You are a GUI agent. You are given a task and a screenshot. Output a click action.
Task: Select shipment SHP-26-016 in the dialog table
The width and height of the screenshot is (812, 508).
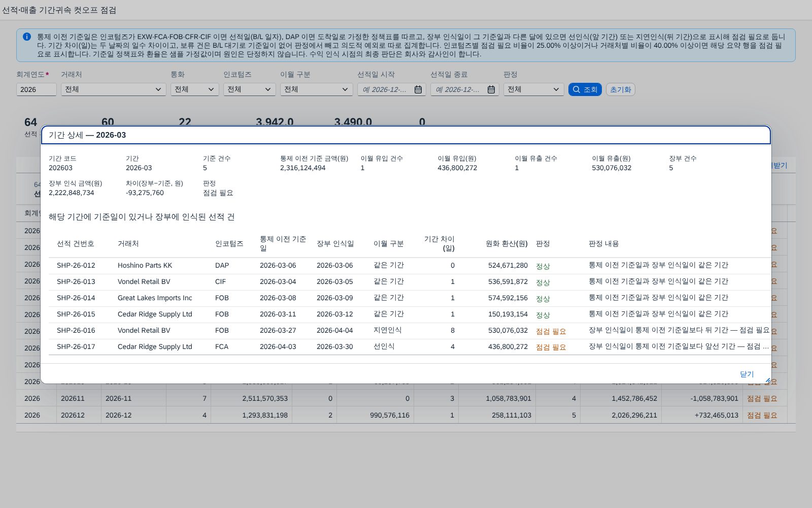pos(410,330)
